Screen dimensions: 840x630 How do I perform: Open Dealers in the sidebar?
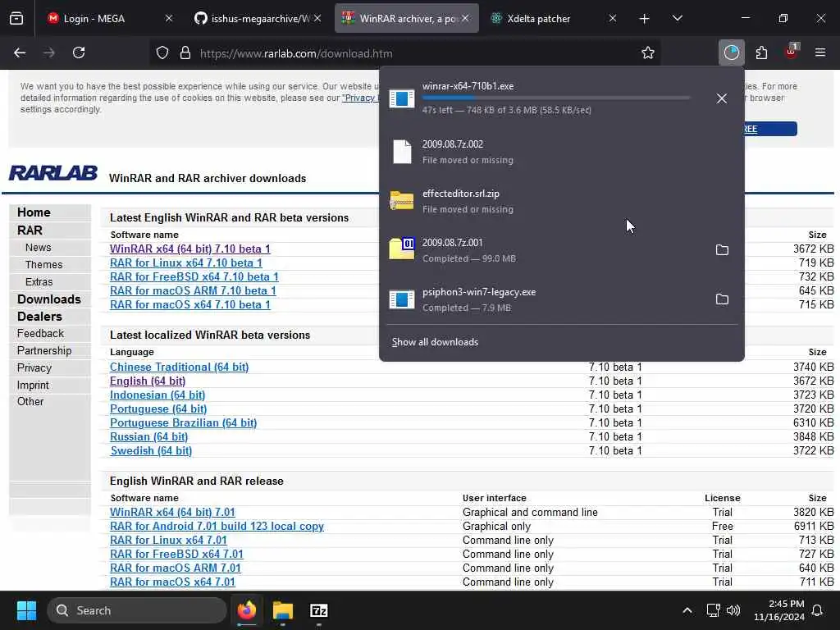(39, 317)
